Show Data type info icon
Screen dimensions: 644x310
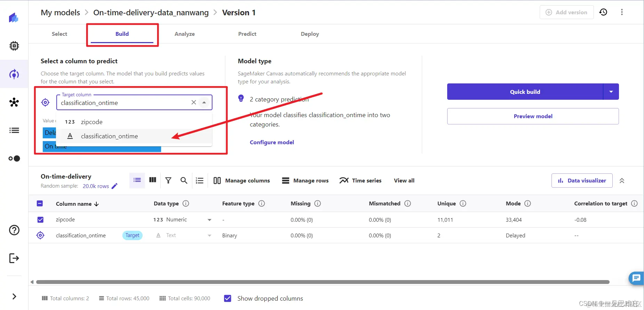[x=186, y=203]
